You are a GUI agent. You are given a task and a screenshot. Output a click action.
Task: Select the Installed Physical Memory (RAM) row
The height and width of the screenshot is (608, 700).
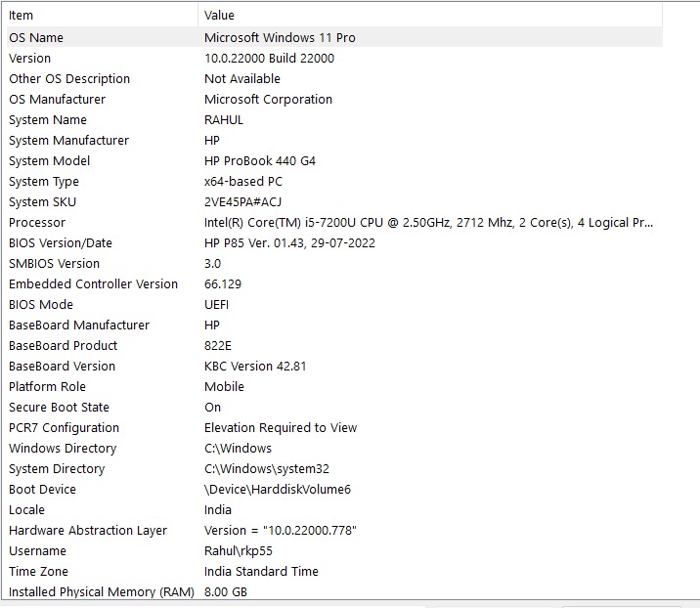coord(334,591)
